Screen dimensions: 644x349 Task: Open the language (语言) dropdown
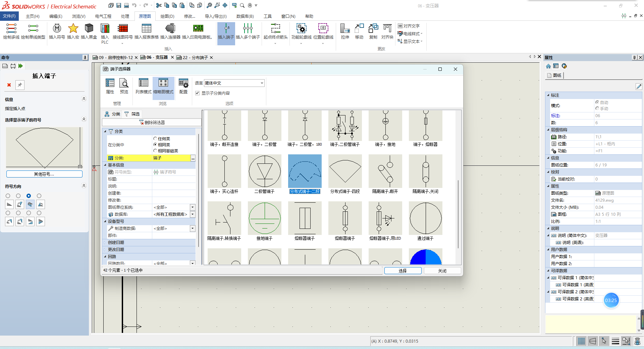(262, 83)
